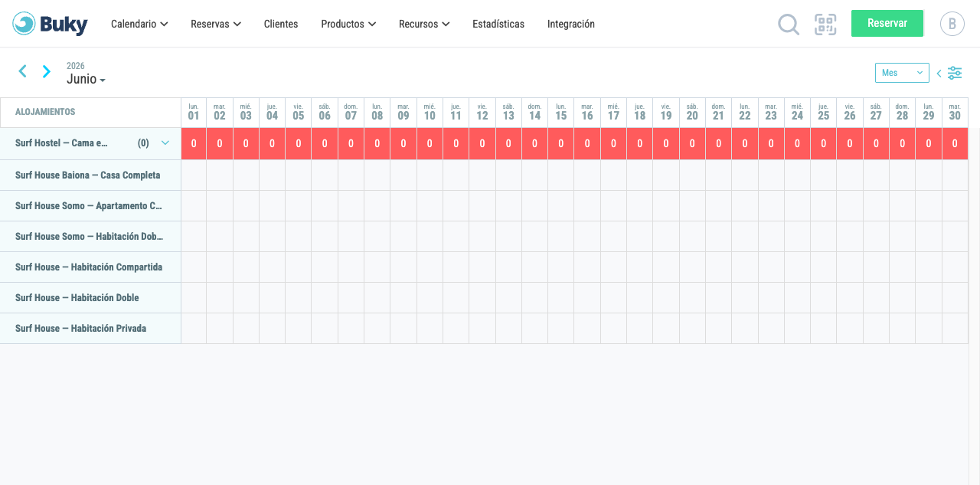
Task: Click the lun. 01 day header
Action: click(x=194, y=112)
